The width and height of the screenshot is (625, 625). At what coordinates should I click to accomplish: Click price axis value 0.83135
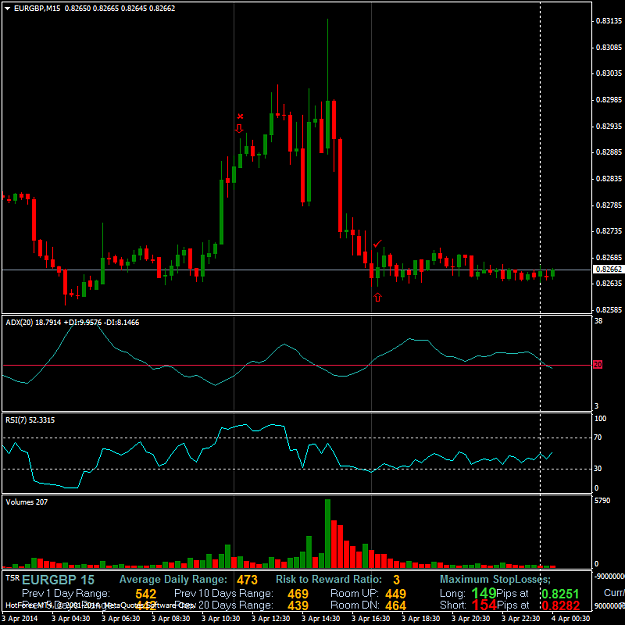pos(608,21)
